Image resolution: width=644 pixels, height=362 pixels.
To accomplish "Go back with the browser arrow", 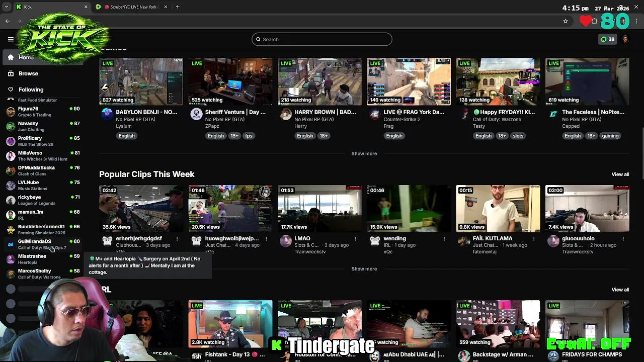I will 8,21.
